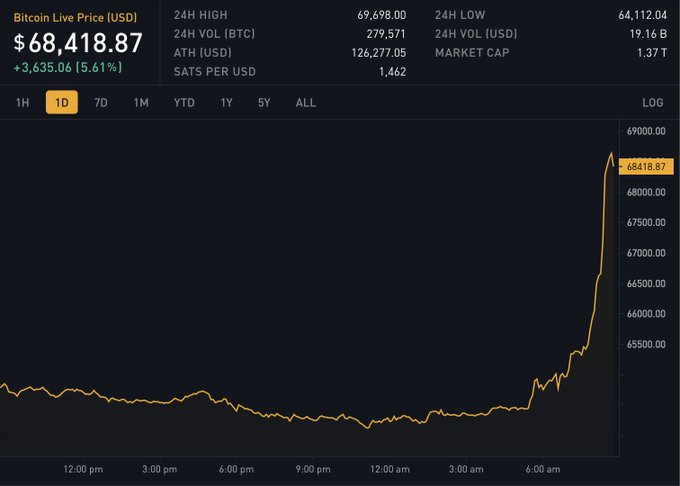Click the 69000.00 axis label
Screen dimensions: 680x486
pos(646,131)
